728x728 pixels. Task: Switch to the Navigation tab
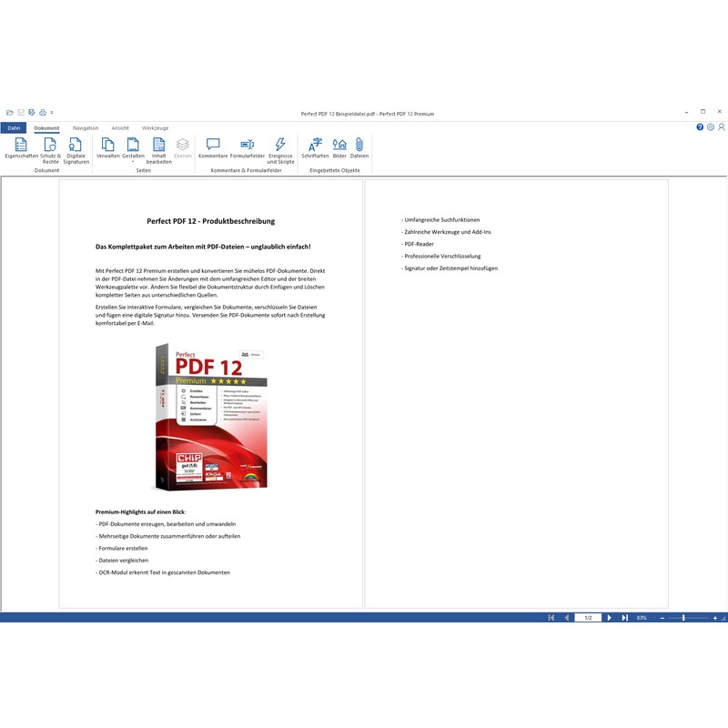coord(86,128)
